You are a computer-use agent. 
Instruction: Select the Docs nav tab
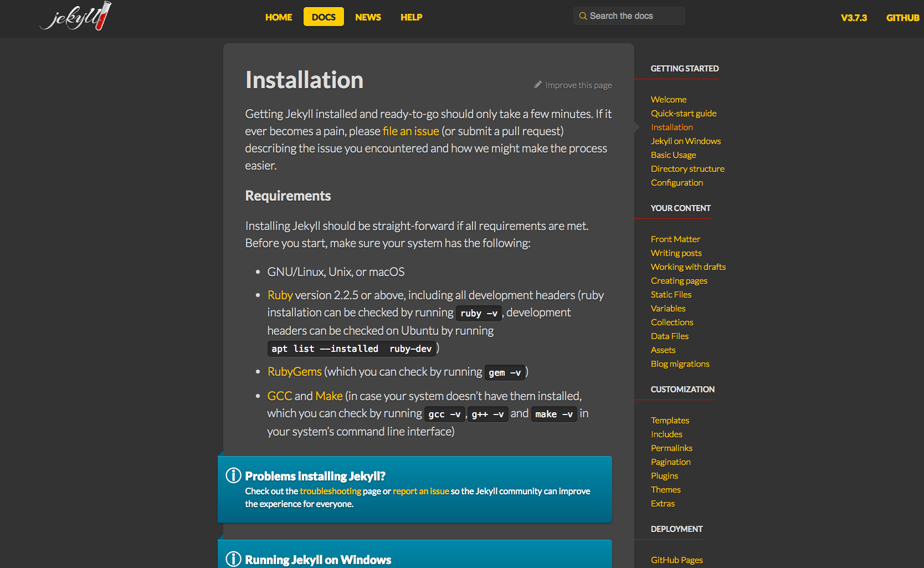point(324,17)
